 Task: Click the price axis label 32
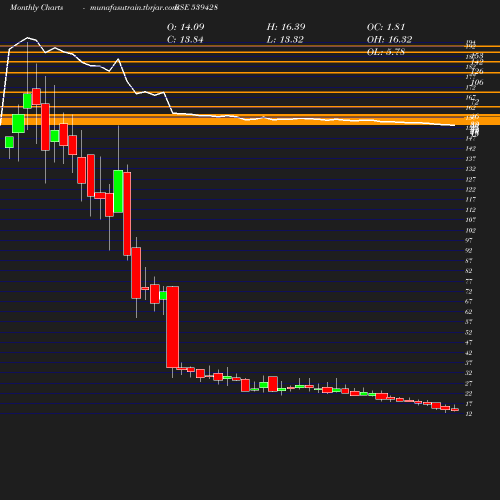point(469,373)
